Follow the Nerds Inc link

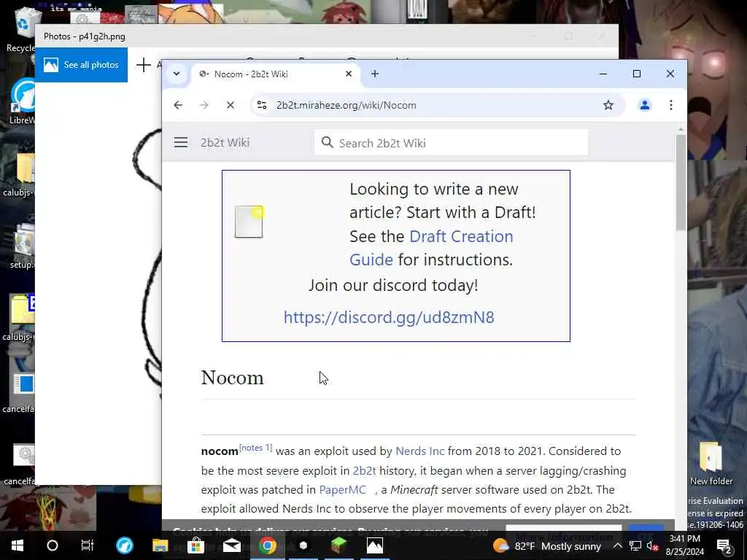pyautogui.click(x=419, y=451)
